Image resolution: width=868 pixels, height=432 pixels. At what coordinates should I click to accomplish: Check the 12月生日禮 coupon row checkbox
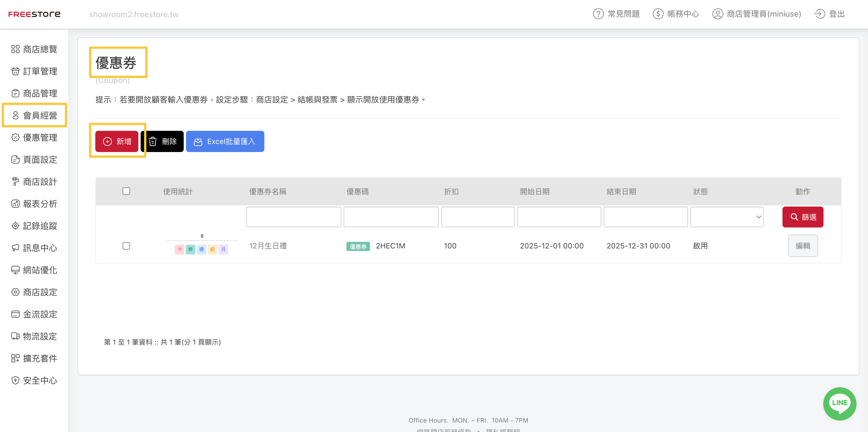coord(126,246)
